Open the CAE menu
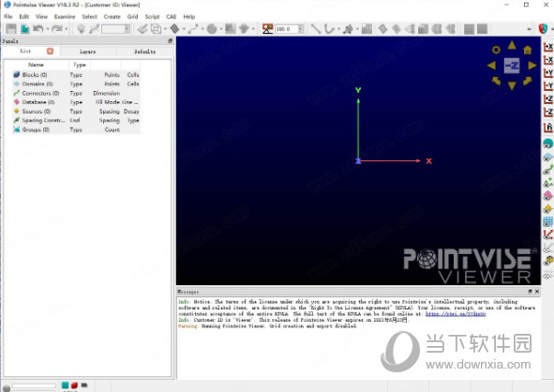The image size is (554, 392). pos(172,17)
